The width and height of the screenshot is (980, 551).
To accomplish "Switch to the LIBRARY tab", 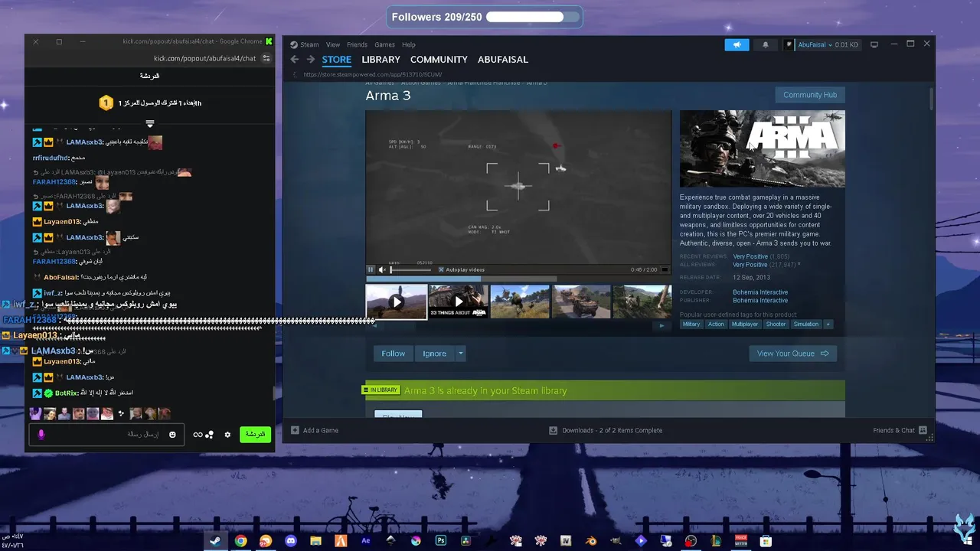I will point(381,60).
